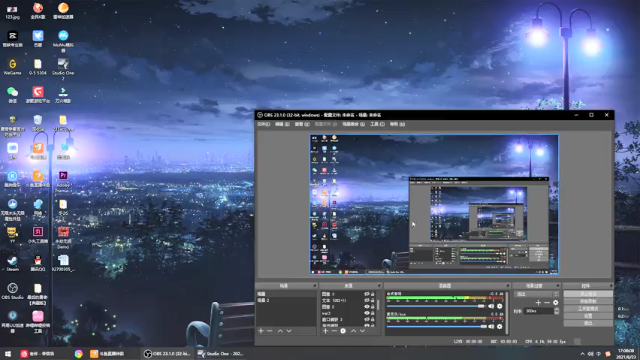The image size is (640, 360).
Task: Open the scene transition type dropdown (淡出)
Action: pyautogui.click(x=536, y=294)
